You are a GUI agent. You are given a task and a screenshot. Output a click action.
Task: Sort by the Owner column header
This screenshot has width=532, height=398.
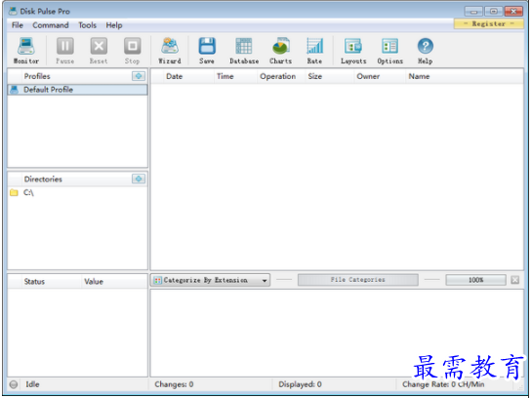pos(380,76)
